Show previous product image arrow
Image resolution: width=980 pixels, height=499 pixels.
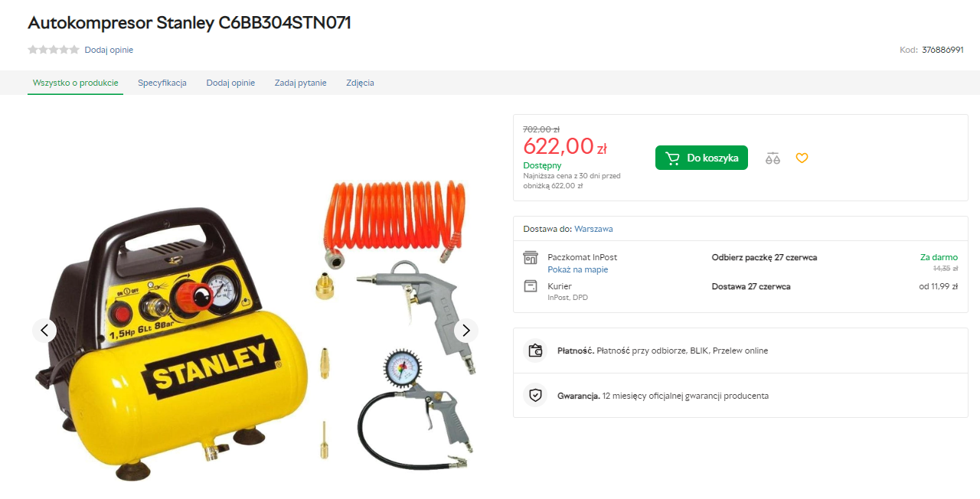(44, 331)
